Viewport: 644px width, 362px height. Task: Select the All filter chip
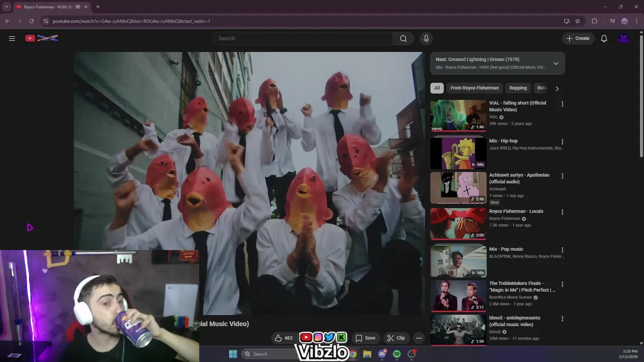tap(437, 88)
